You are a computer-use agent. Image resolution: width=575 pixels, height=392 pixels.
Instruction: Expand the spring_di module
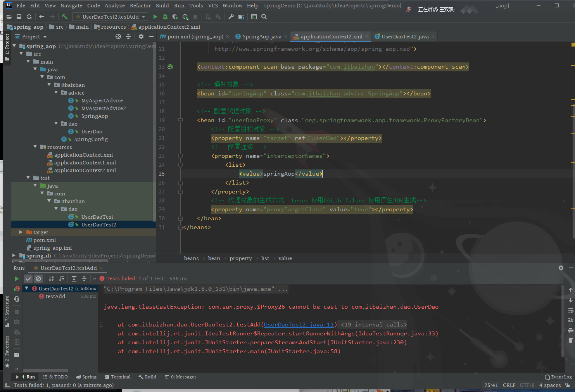click(14, 256)
